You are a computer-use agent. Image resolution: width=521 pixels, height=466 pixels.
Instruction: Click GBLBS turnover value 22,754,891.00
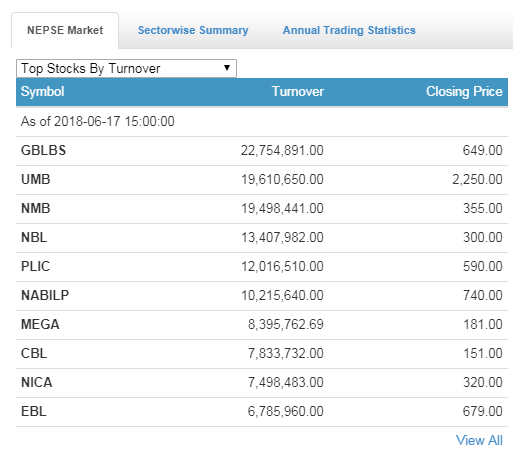[282, 150]
